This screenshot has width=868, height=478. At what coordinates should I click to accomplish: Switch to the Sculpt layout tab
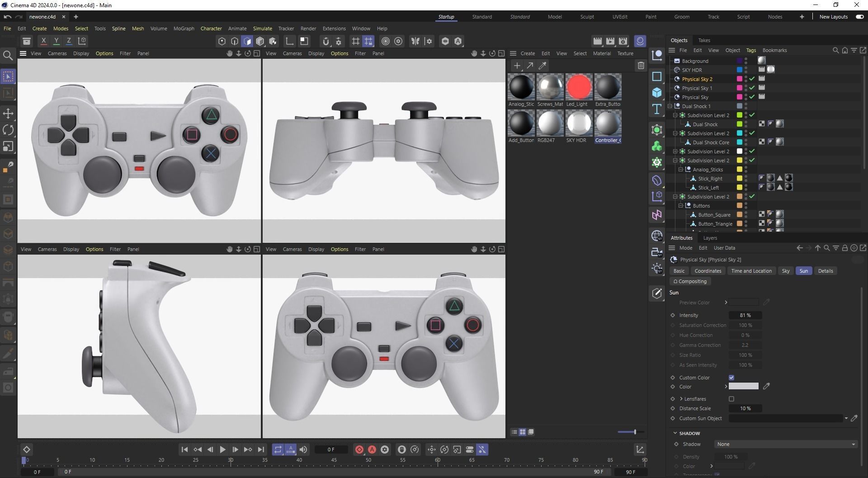coord(587,17)
